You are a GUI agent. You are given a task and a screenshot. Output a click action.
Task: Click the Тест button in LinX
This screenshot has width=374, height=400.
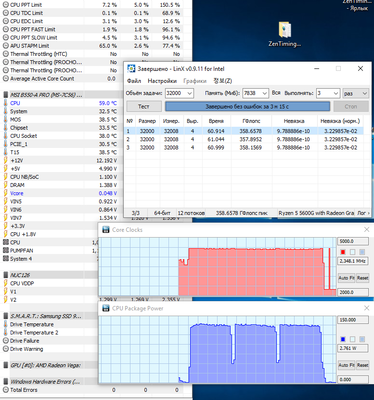click(144, 107)
